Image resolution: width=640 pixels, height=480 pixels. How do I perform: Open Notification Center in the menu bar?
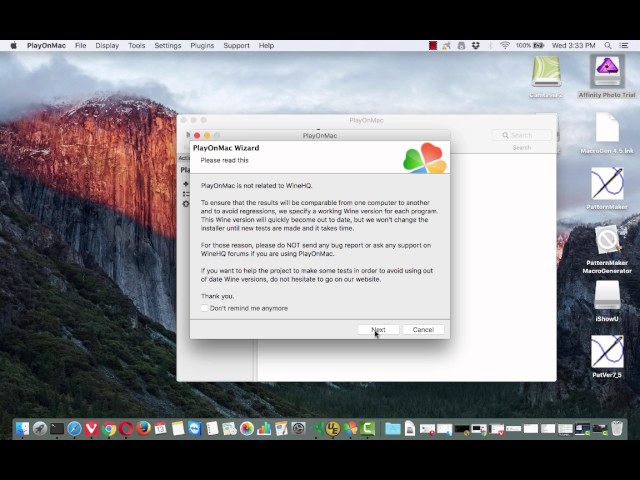click(624, 45)
